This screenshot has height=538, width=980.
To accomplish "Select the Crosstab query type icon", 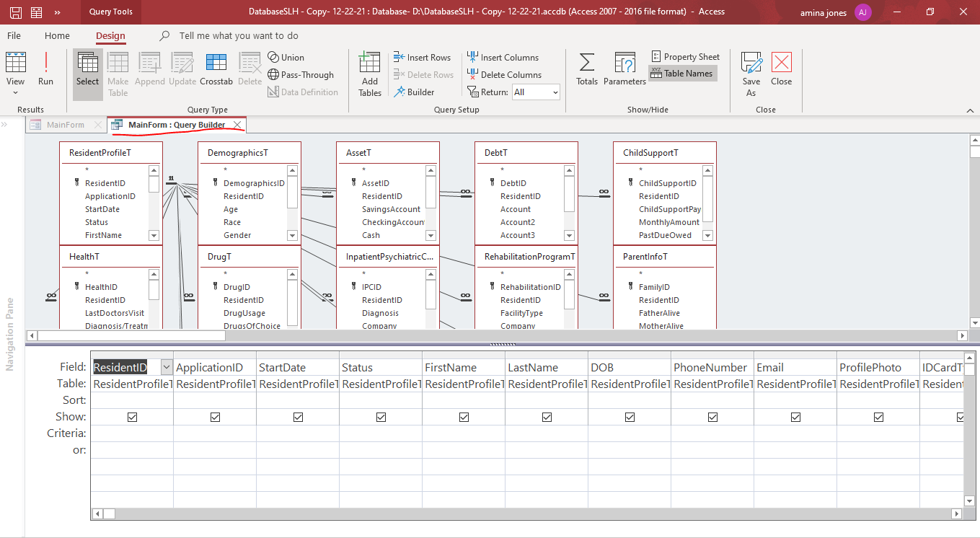I will (x=216, y=63).
